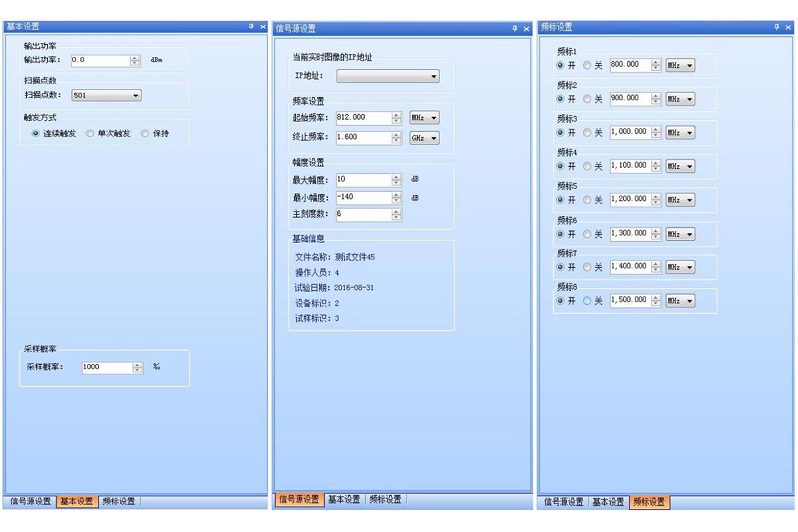The height and width of the screenshot is (532, 798).
Task: Select 保持 trigger mode
Action: click(x=145, y=134)
